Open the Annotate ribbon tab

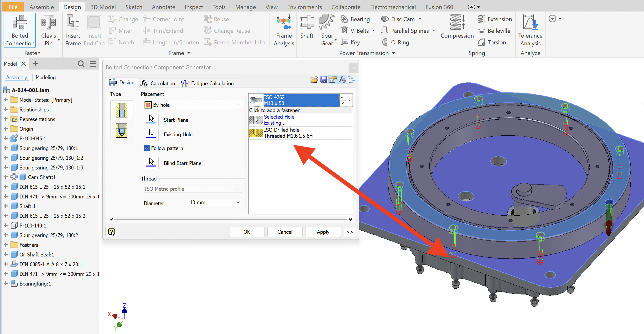pos(163,7)
